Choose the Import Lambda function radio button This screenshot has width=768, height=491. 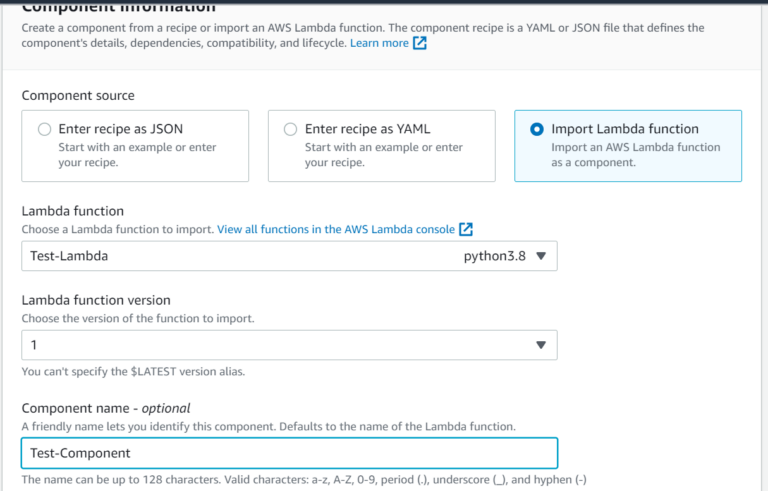[x=537, y=129]
